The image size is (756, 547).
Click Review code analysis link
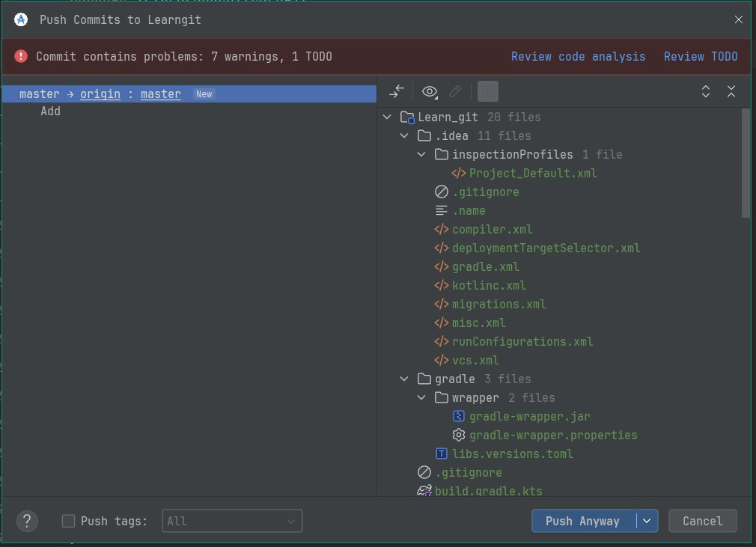coord(578,57)
